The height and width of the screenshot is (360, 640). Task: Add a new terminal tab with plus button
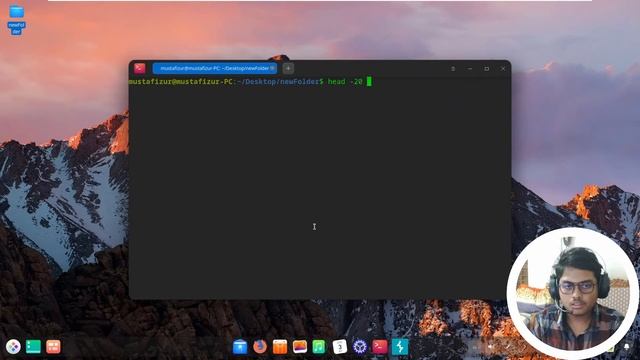pyautogui.click(x=288, y=68)
